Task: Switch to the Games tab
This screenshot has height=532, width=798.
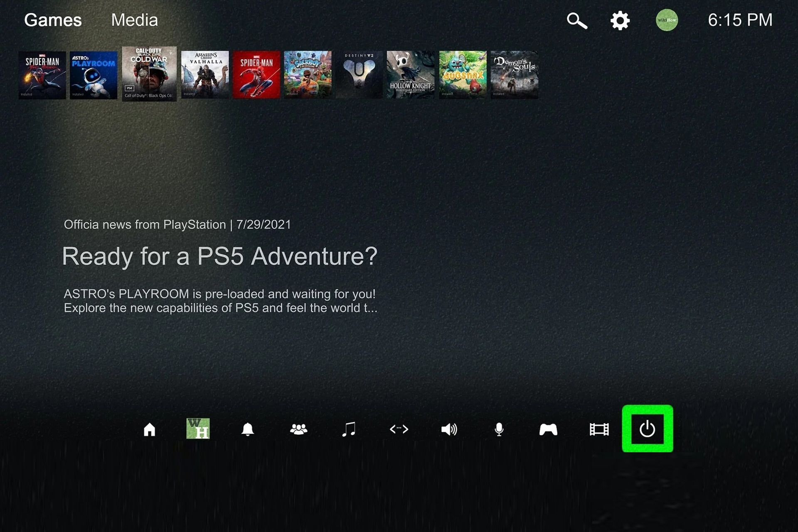Action: pyautogui.click(x=53, y=20)
